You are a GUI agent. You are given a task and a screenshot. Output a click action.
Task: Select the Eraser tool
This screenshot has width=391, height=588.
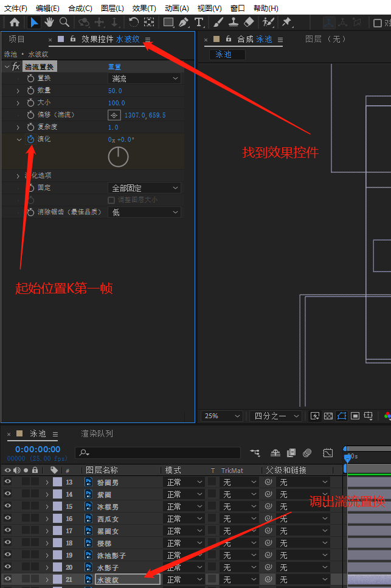249,23
